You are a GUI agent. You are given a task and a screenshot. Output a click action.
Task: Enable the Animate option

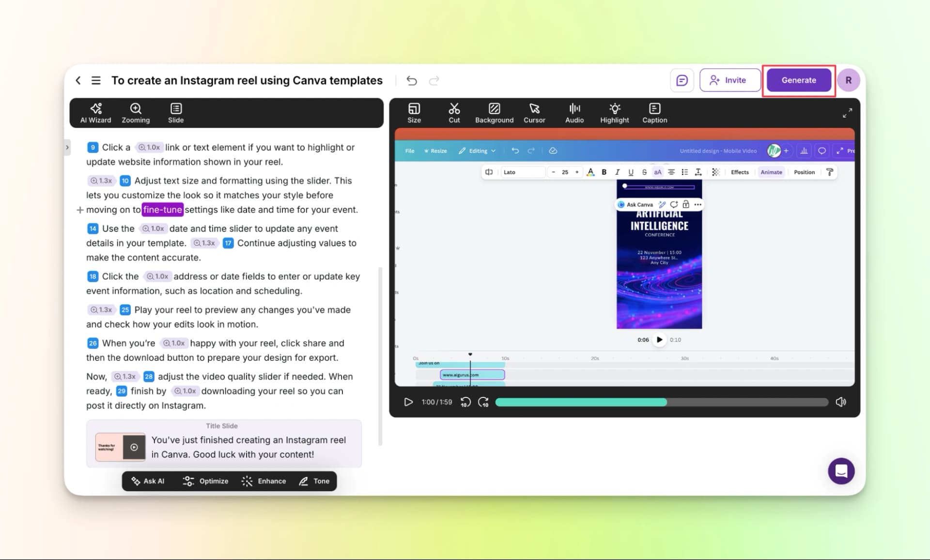(771, 172)
